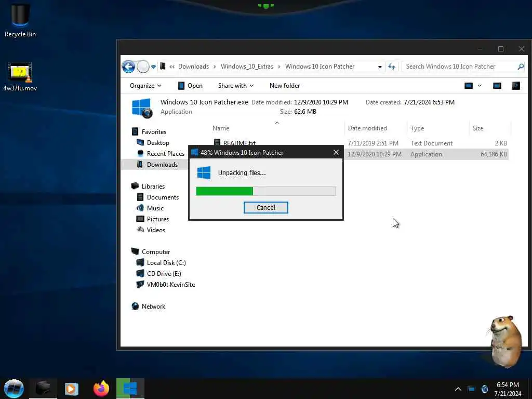Sort files by Date modified column
Viewport: 532px width, 399px height.
pyautogui.click(x=367, y=128)
